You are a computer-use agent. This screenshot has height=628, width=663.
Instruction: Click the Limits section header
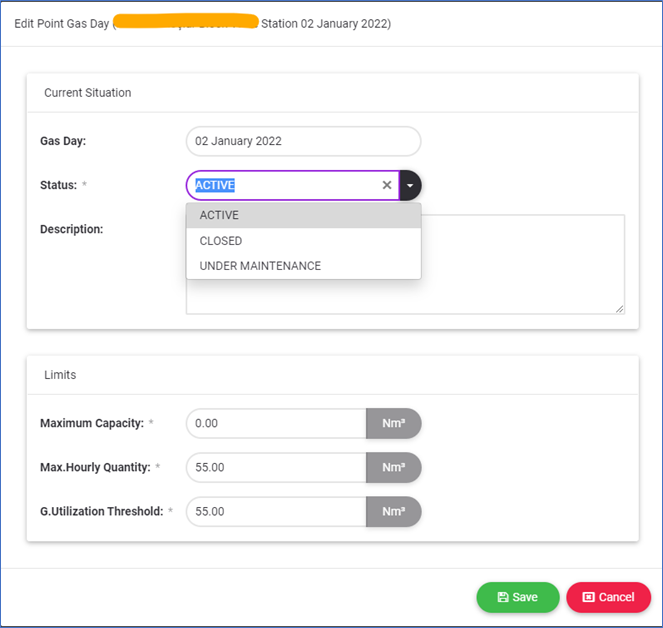coord(60,375)
